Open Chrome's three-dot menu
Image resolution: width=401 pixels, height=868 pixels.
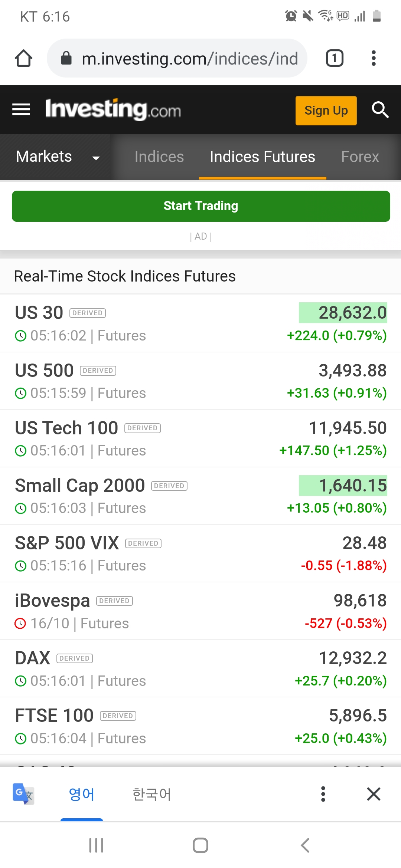(374, 58)
